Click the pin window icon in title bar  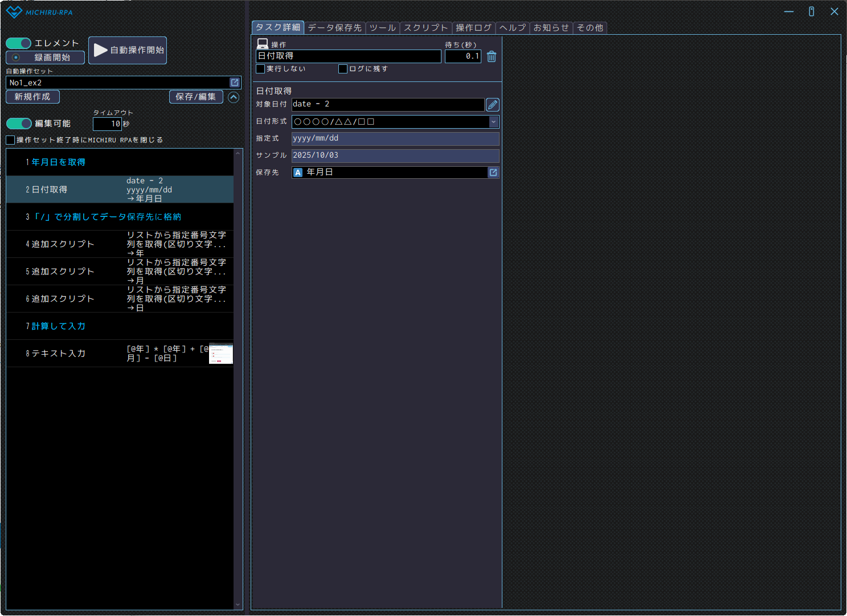(811, 11)
